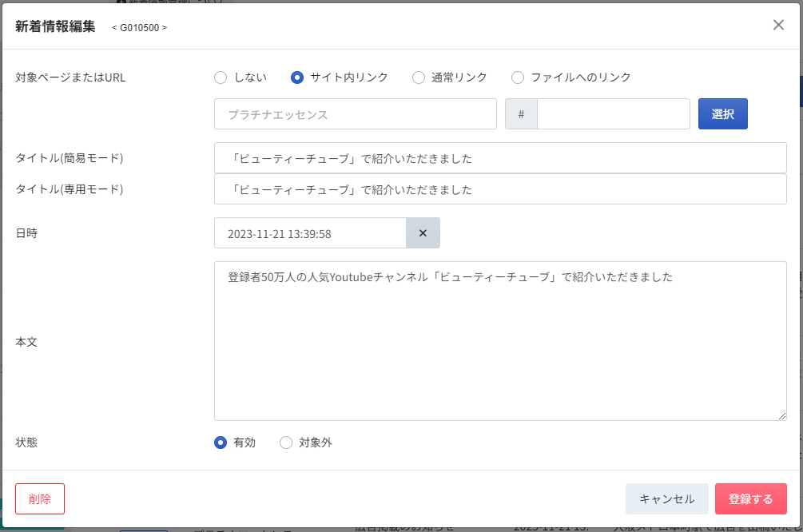Focus the タイトル(簡易モード) input field
This screenshot has width=803, height=532.
(500, 157)
